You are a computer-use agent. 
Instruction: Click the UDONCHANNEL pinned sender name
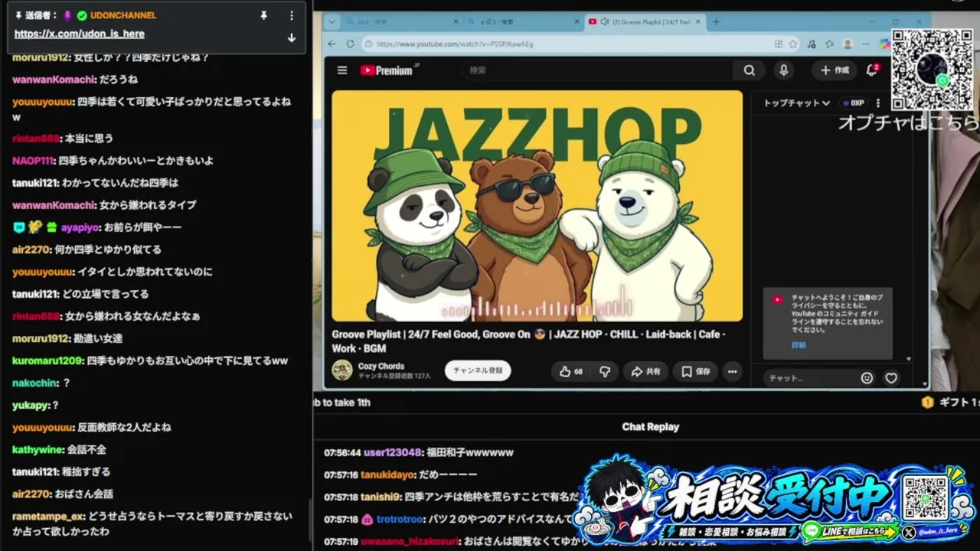coord(123,15)
